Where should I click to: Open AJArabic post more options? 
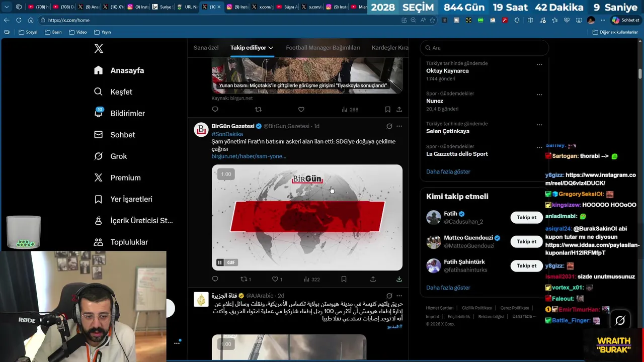tap(399, 296)
